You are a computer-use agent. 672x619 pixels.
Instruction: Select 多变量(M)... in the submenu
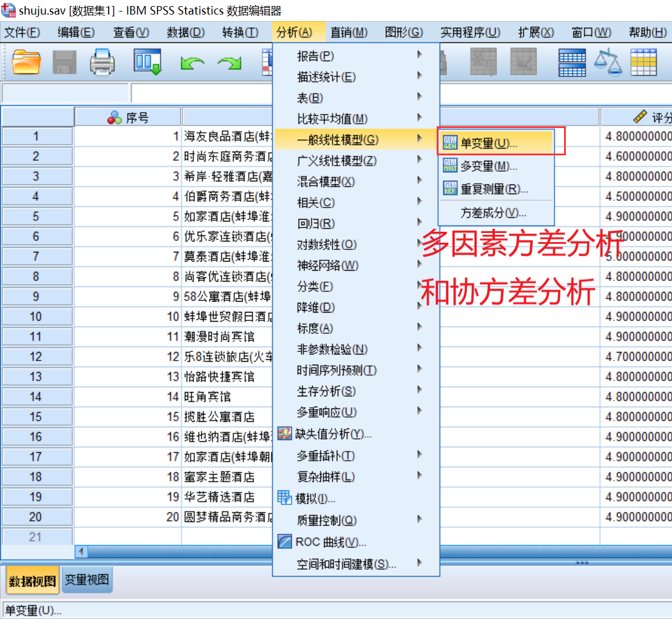click(496, 166)
